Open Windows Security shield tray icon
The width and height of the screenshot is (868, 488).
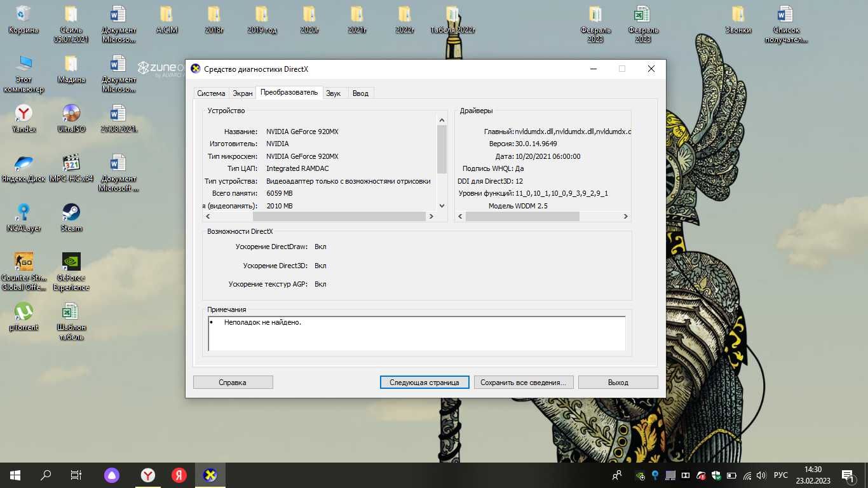(x=716, y=475)
